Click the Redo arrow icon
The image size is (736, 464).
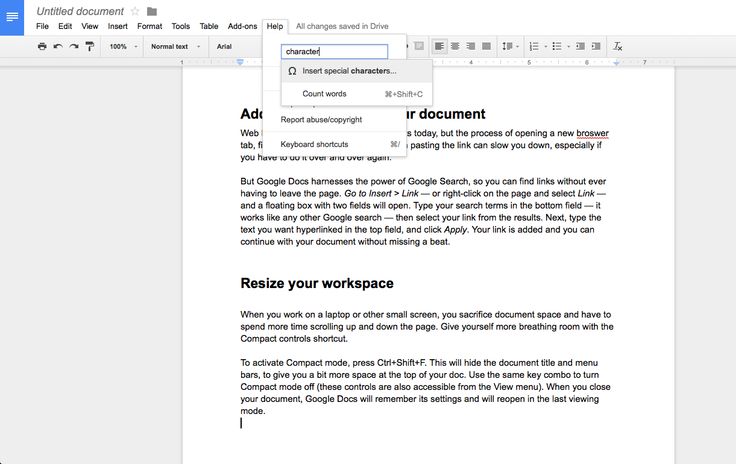point(74,46)
